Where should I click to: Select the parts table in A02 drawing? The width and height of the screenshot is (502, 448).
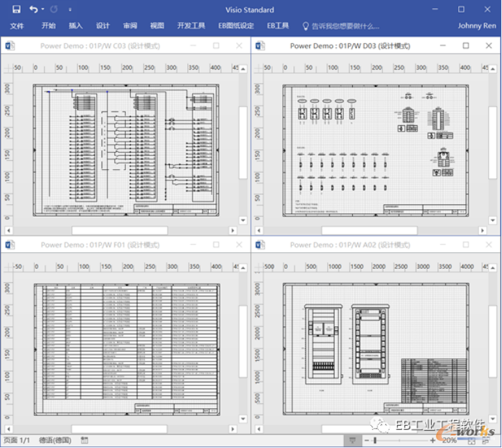pos(434,381)
